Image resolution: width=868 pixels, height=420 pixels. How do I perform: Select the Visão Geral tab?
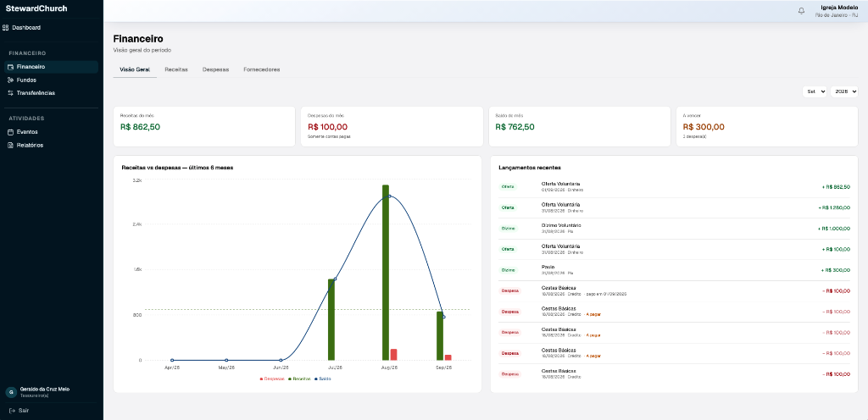pos(135,69)
